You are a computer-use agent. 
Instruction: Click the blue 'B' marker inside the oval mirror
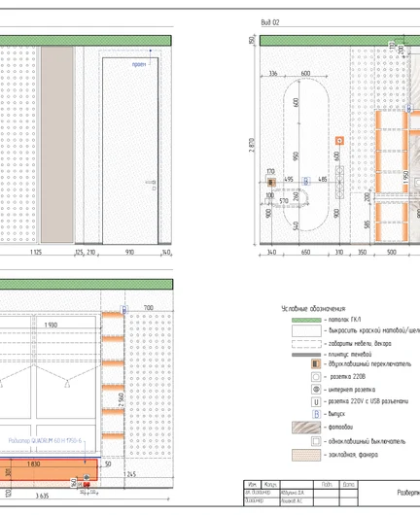coord(306,181)
